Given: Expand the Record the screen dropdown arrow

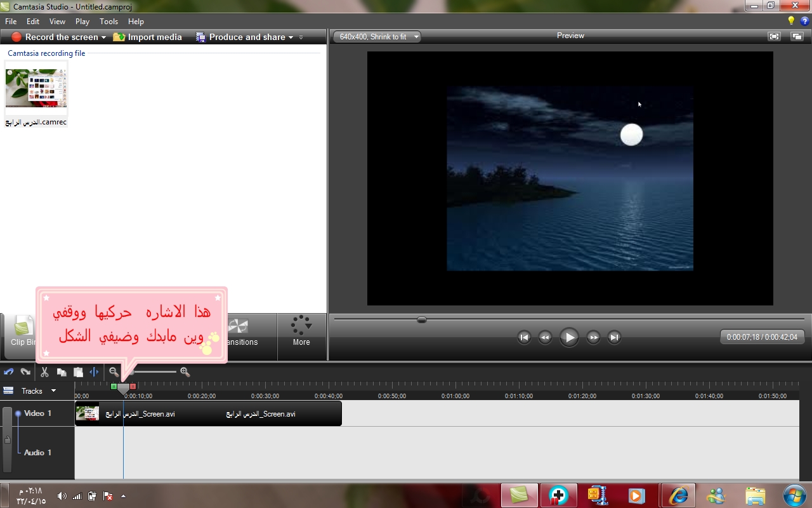Looking at the screenshot, I should (103, 37).
